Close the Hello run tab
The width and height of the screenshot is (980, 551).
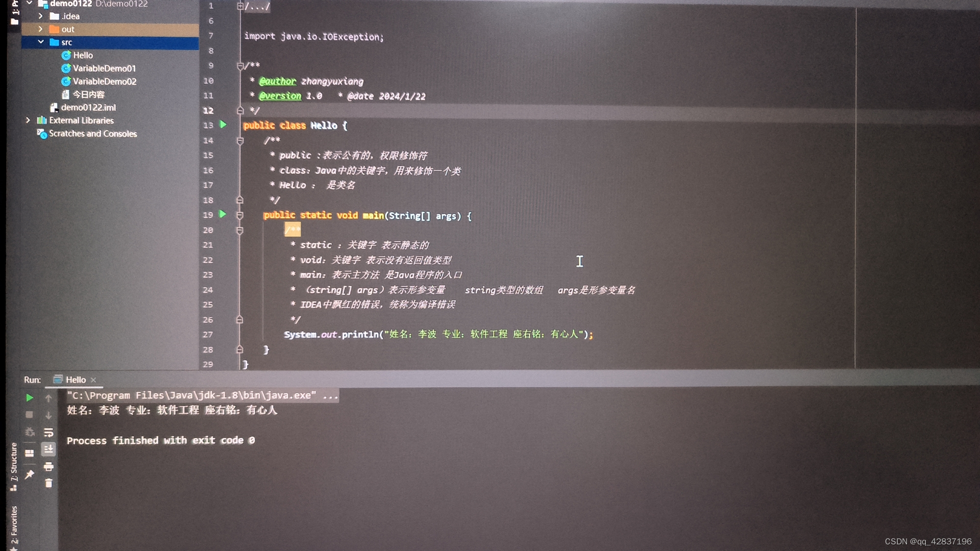coord(93,380)
